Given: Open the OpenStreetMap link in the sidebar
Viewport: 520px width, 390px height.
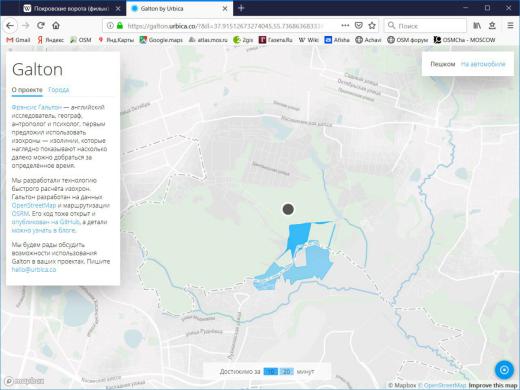Looking at the screenshot, I should point(34,205).
